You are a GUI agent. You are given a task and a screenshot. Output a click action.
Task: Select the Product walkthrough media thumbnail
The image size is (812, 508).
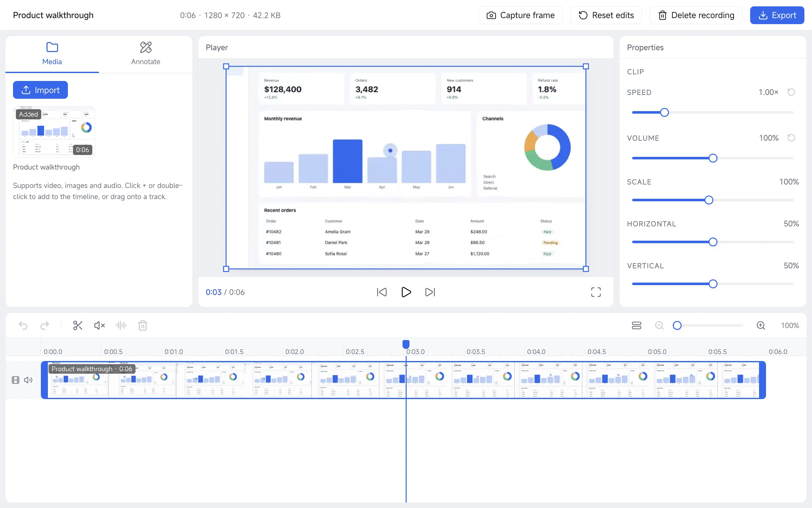(x=54, y=132)
